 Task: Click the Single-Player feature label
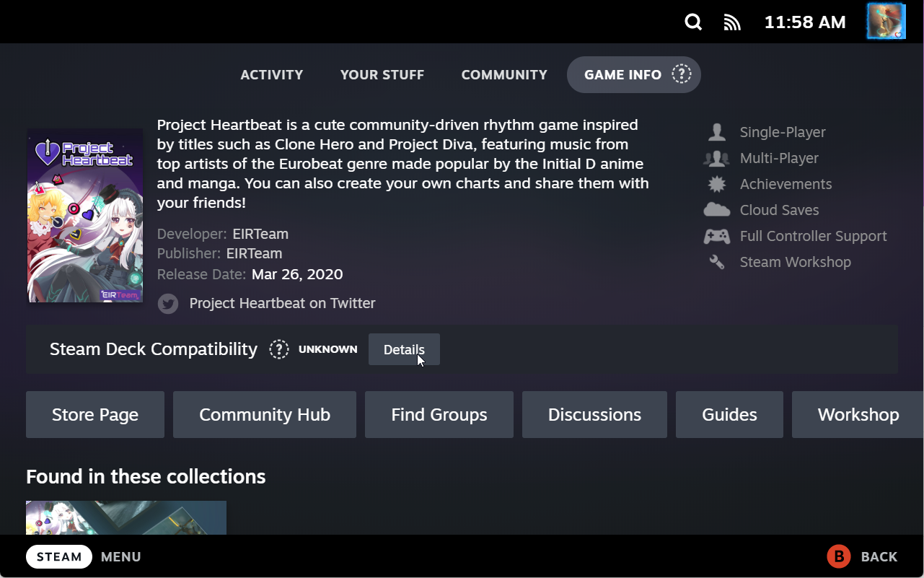(x=783, y=132)
